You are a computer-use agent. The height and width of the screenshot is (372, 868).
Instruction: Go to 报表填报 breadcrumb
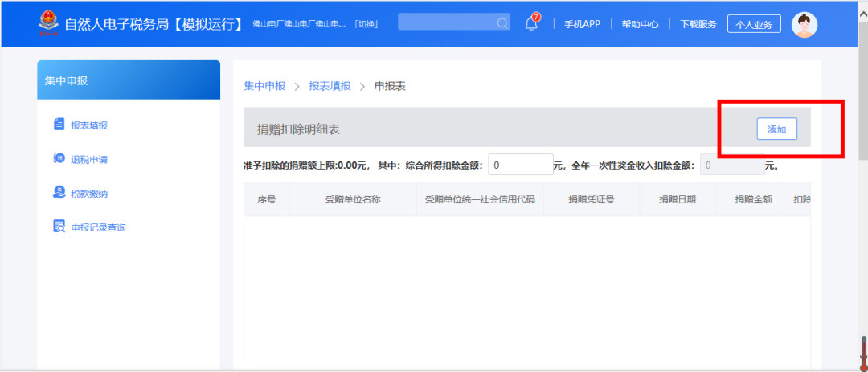[330, 86]
